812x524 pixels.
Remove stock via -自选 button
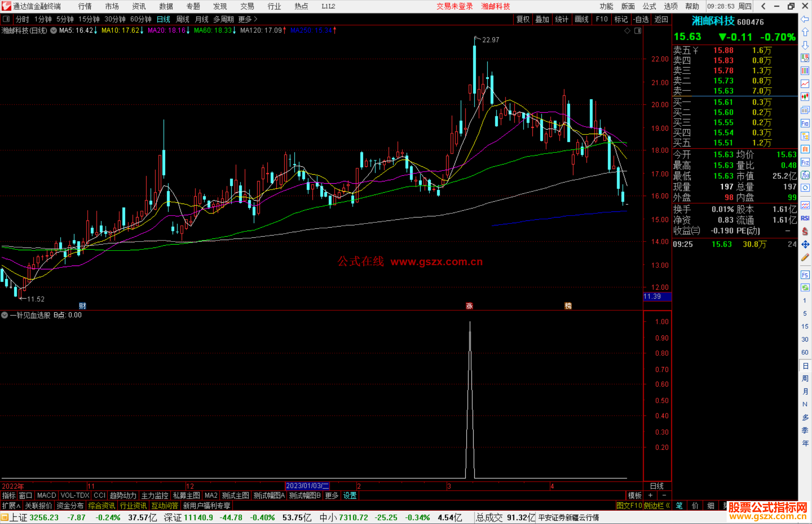[641, 19]
